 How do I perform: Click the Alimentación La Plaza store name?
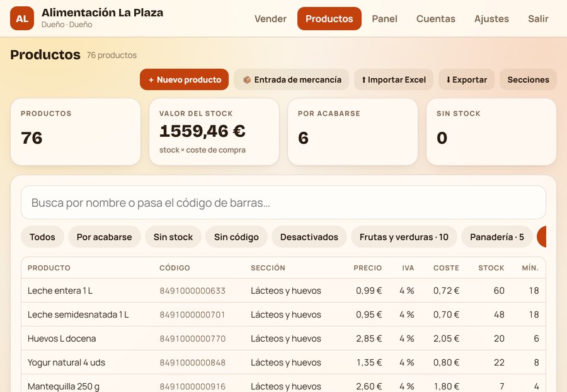click(x=102, y=13)
